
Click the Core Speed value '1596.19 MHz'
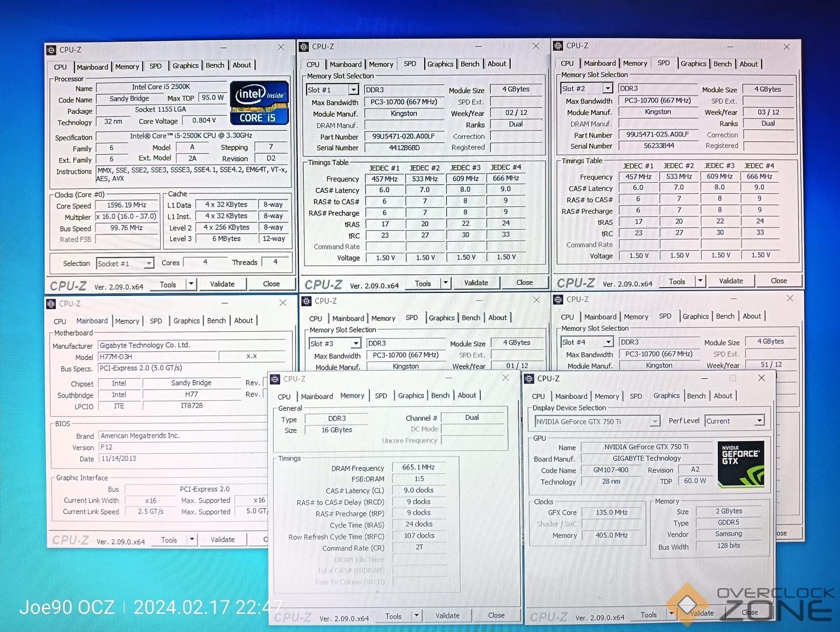126,205
